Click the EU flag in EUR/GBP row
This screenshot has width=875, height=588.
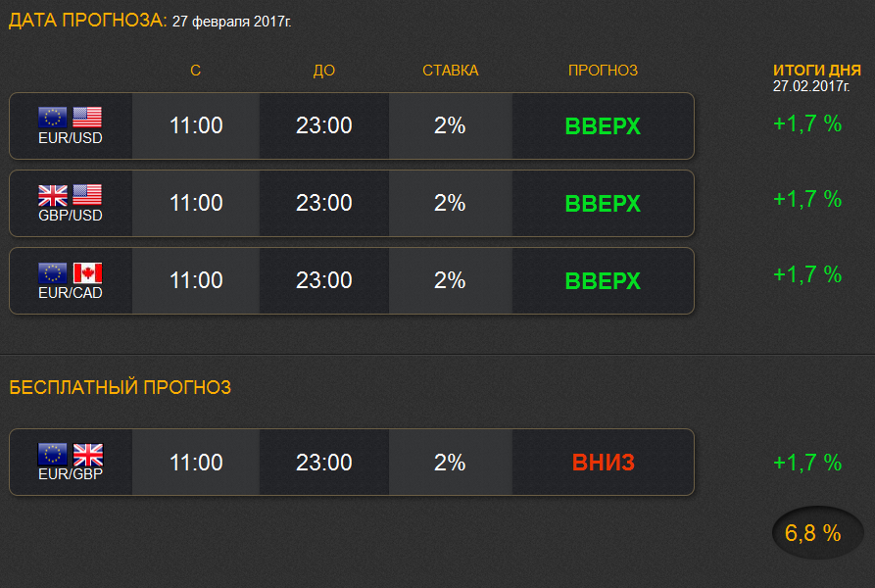coord(53,455)
